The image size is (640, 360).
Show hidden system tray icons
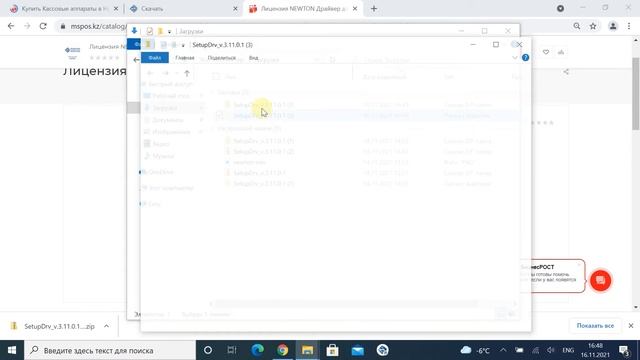(503, 350)
